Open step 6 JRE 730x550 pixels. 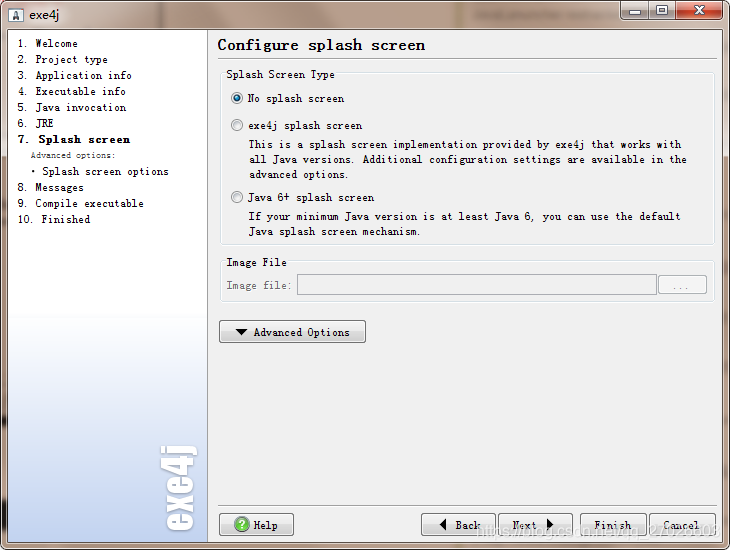36,123
